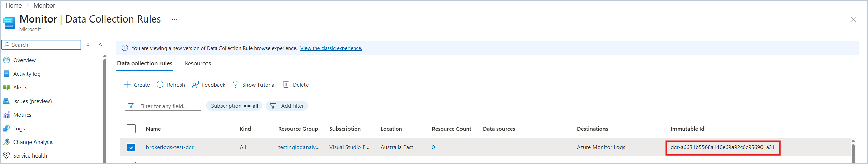This screenshot has height=164, width=868.
Task: Click the Issues (preview) icon
Action: tap(6, 101)
